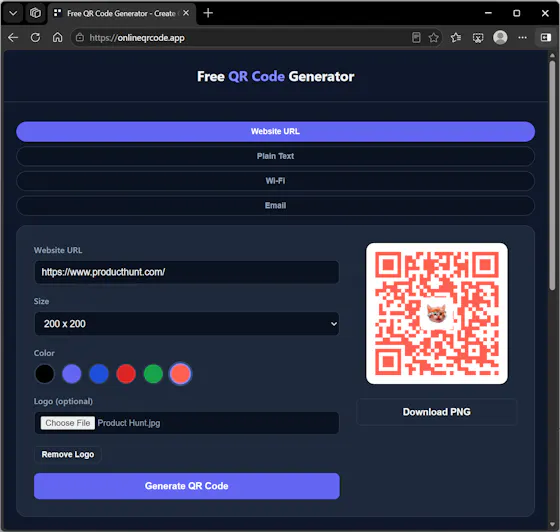560x532 pixels.
Task: Click the address bar URL onlineqrcode.app
Action: point(137,38)
